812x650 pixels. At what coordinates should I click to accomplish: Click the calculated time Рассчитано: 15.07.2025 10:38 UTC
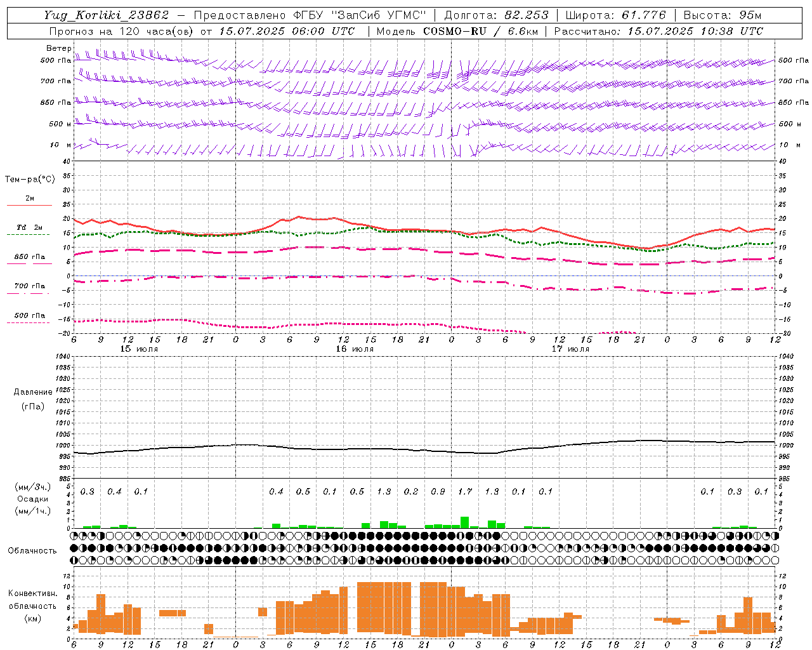pyautogui.click(x=658, y=31)
